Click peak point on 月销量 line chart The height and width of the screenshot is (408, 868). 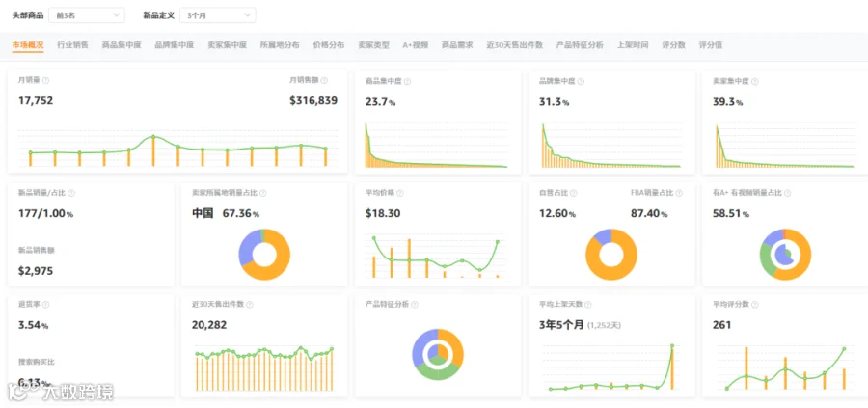[153, 137]
